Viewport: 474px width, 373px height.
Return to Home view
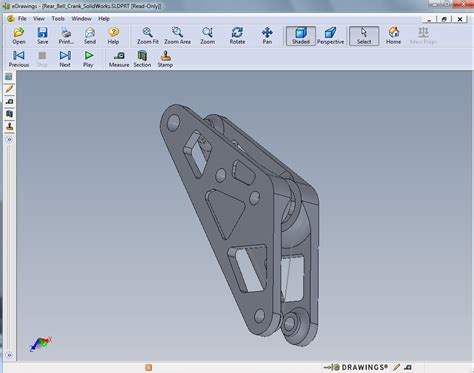pos(394,36)
